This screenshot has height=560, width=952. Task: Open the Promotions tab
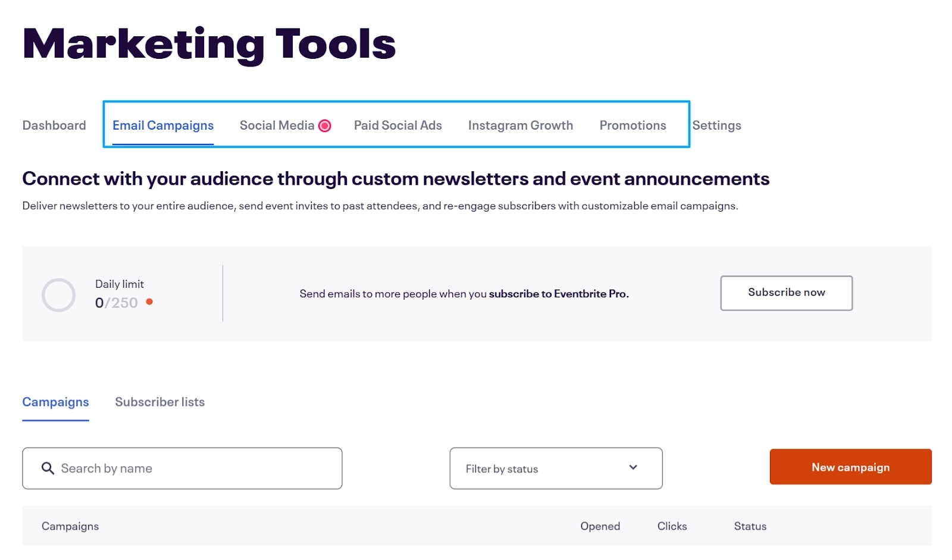click(633, 125)
